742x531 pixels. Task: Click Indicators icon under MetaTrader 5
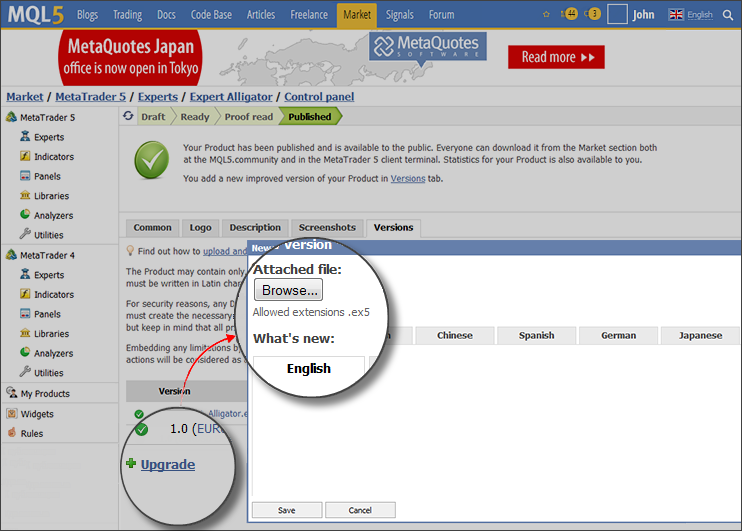click(x=25, y=156)
